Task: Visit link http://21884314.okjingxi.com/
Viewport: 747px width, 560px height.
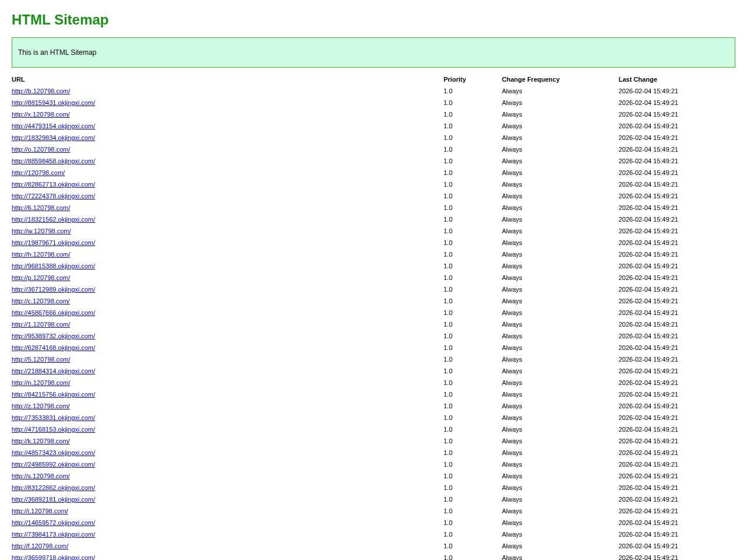Action: 53,371
